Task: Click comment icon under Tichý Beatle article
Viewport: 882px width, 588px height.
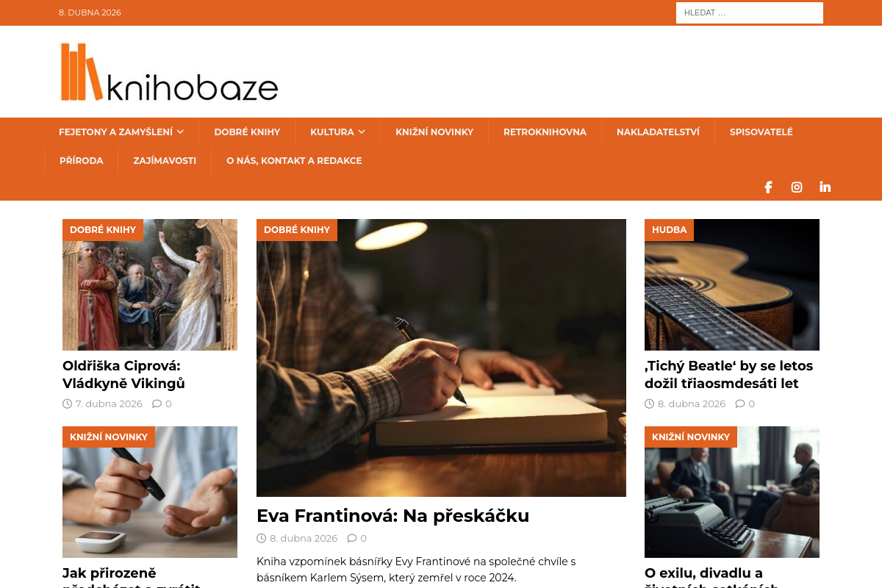Action: tap(740, 404)
